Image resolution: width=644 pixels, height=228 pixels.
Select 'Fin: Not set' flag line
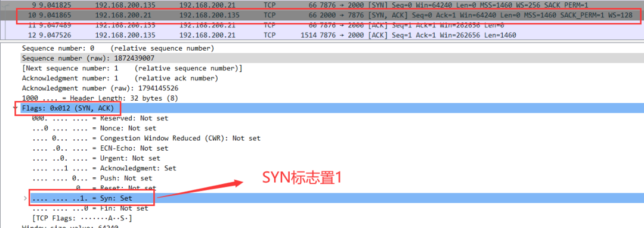point(90,208)
